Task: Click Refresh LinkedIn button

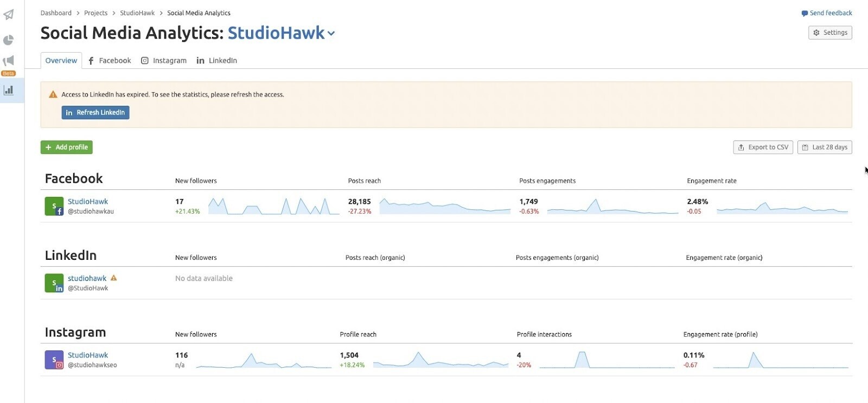Action: click(x=95, y=112)
